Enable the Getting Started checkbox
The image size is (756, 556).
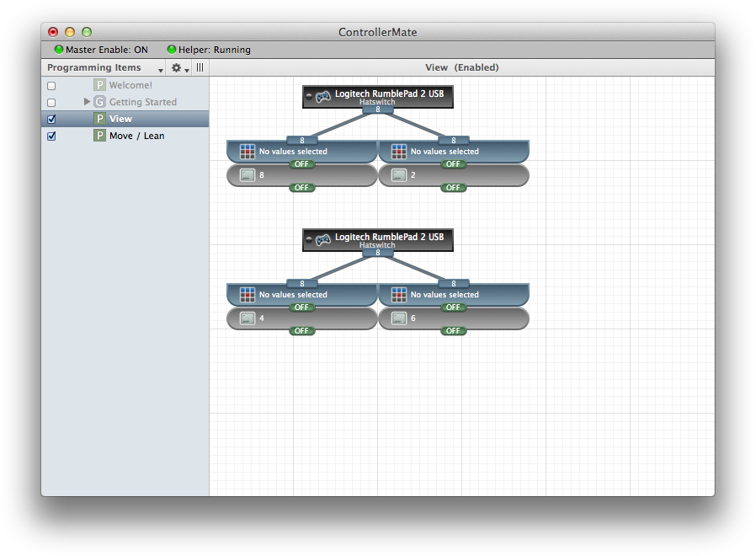coord(51,103)
